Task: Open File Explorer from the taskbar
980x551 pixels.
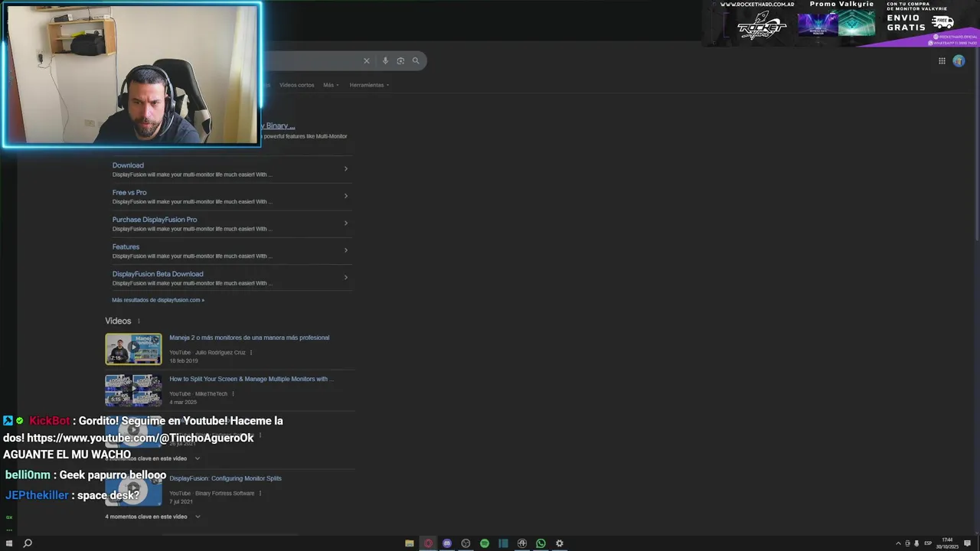Action: 410,543
